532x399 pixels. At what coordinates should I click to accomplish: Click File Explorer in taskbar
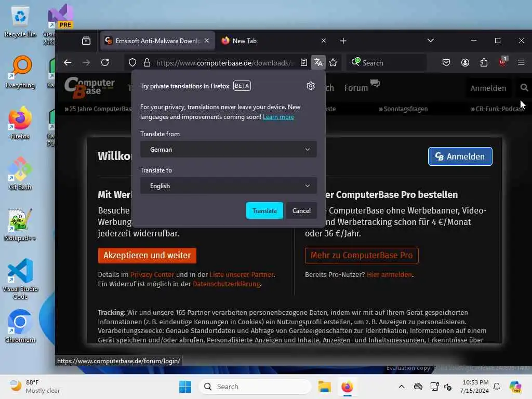tap(324, 387)
